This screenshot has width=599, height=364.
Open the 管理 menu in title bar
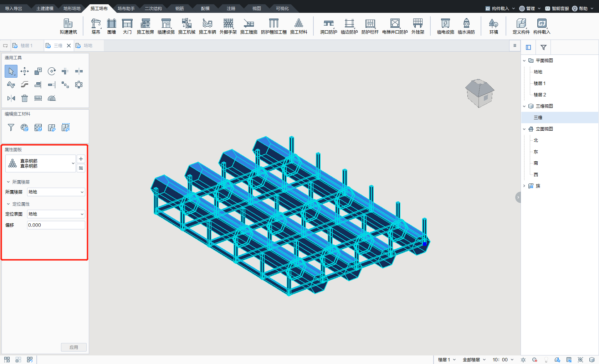[530, 9]
